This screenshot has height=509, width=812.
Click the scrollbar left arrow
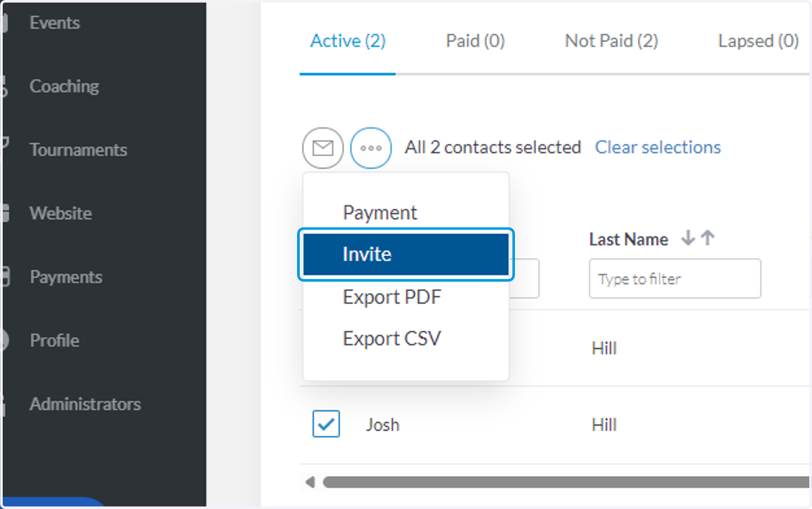point(310,483)
